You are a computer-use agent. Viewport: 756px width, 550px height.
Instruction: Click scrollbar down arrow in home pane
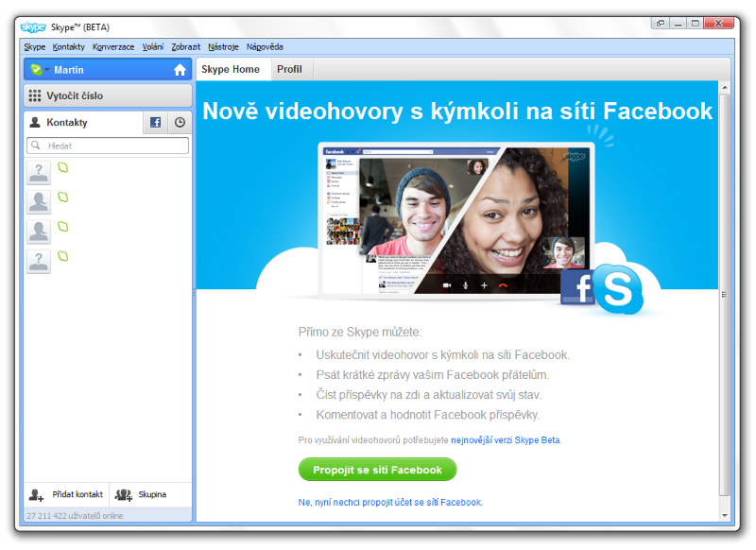(x=724, y=515)
